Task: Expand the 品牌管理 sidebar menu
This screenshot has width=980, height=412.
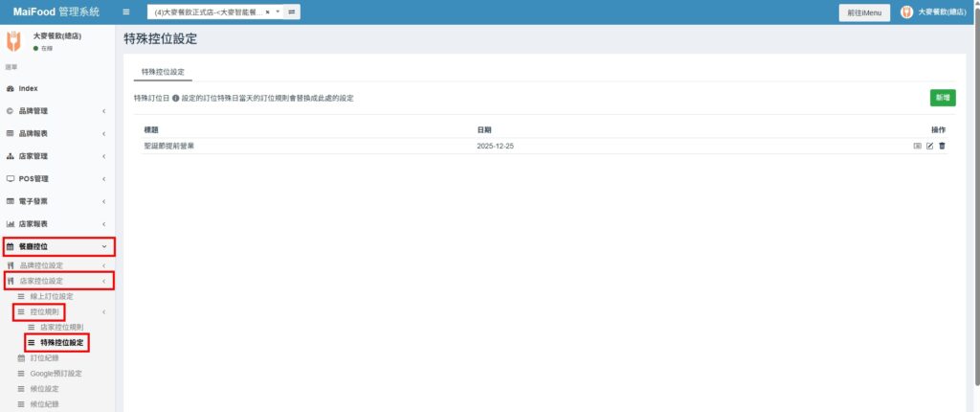Action: [x=57, y=111]
